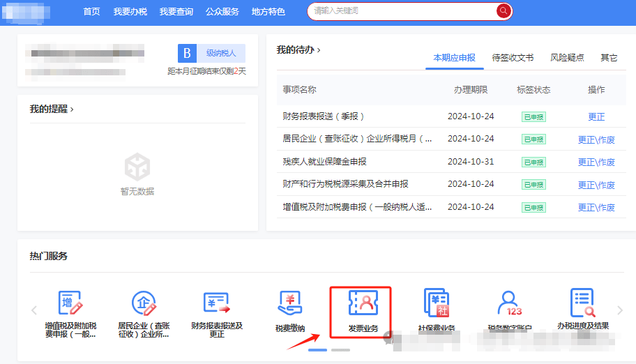Open 公众服务 menu in navigation
Screen dimensions: 636x364
pyautogui.click(x=222, y=12)
